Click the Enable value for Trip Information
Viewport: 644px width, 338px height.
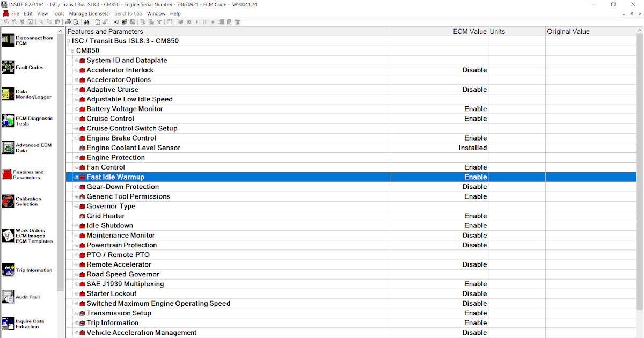pos(475,323)
